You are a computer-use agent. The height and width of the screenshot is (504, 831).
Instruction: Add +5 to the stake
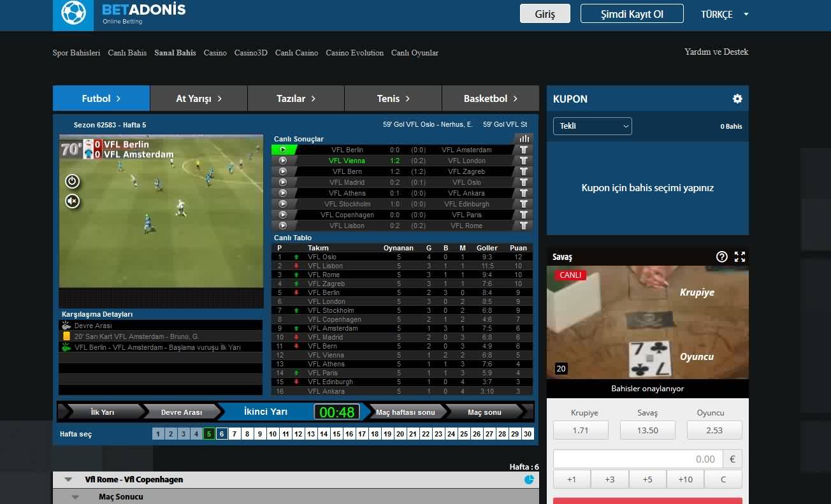(647, 479)
